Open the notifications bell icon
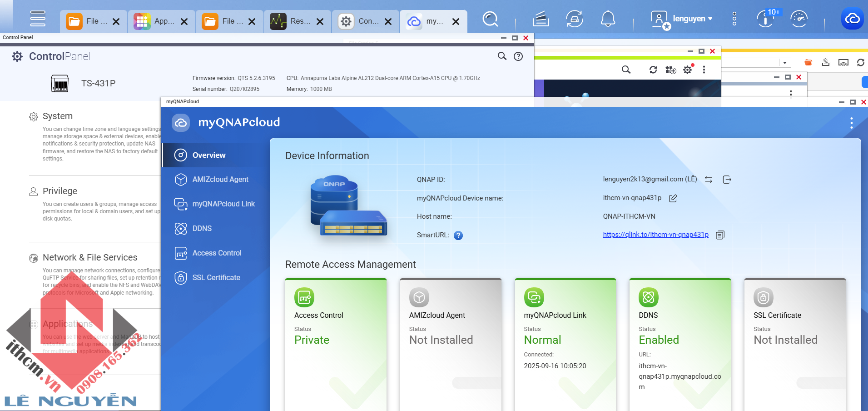 point(608,19)
